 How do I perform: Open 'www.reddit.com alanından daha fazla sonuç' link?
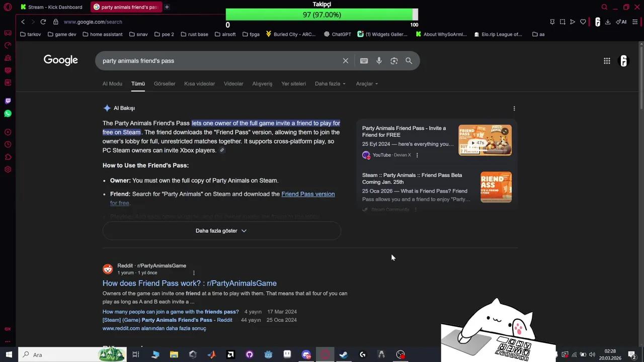point(154,328)
